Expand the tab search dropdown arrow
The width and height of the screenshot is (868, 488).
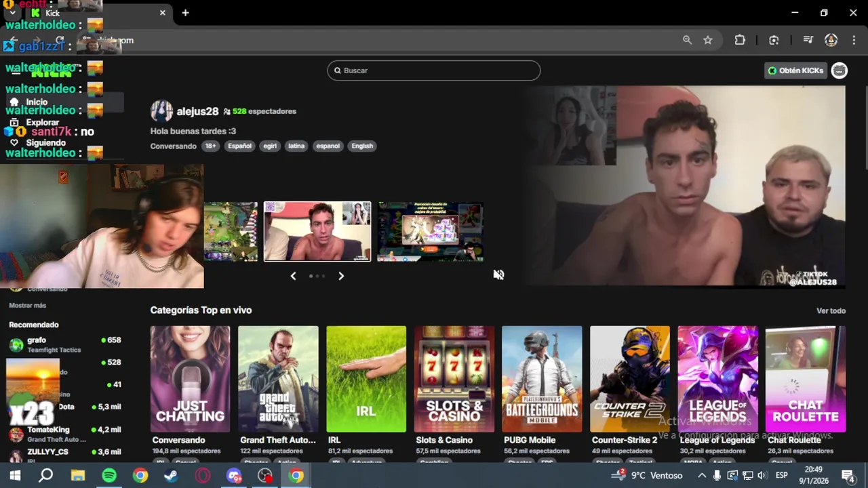(x=12, y=13)
